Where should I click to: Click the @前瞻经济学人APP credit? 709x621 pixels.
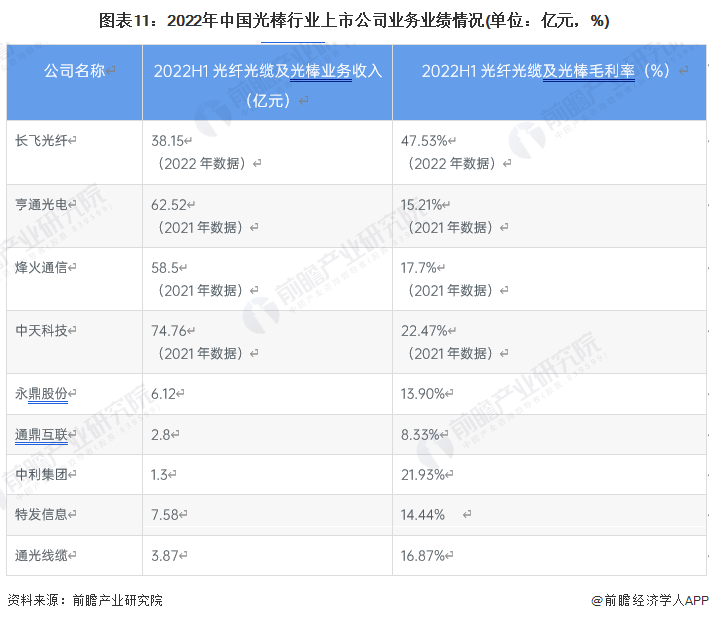pyautogui.click(x=649, y=600)
